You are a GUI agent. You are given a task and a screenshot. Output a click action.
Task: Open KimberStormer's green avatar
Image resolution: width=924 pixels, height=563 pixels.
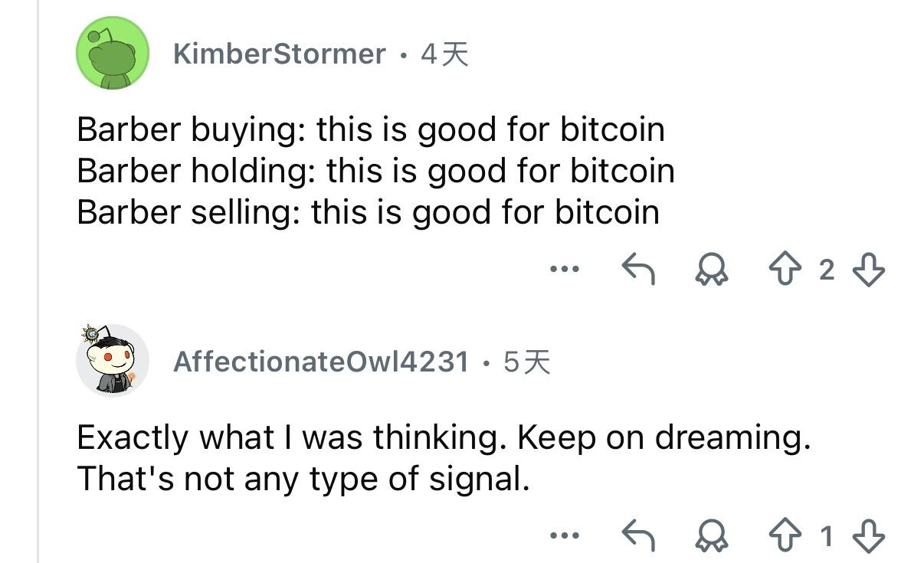click(112, 54)
